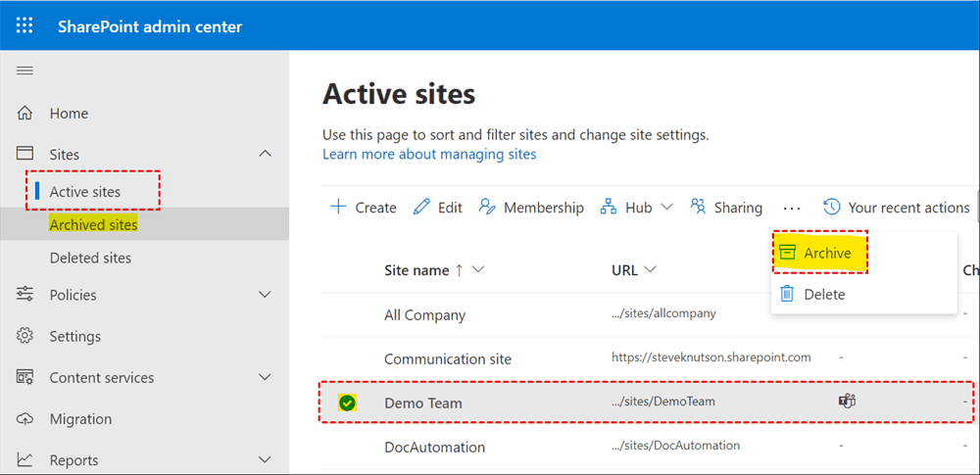980x475 pixels.
Task: Click the Migration cloud icon
Action: coord(25,419)
